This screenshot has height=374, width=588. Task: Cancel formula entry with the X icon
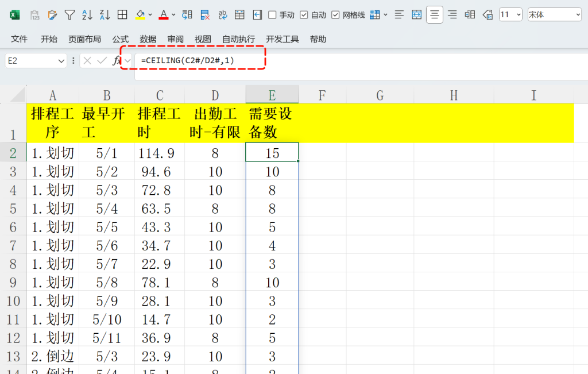[87, 60]
